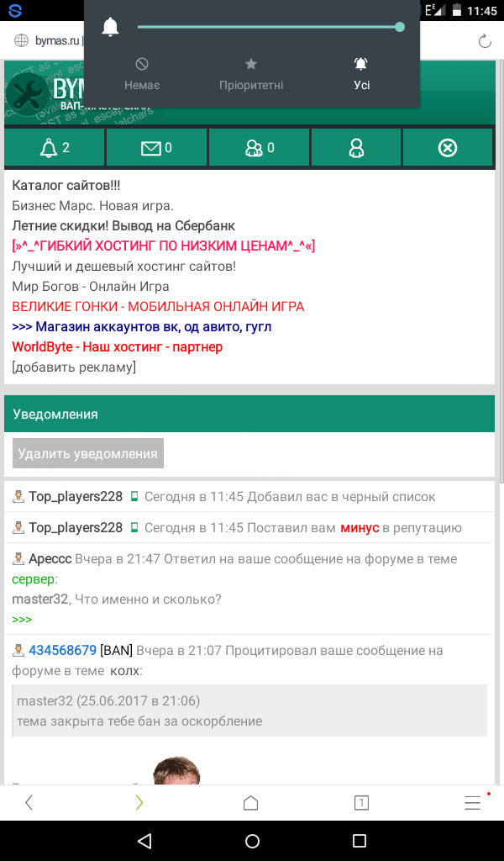The width and height of the screenshot is (504, 861).
Task: Open browser hamburger menu icon
Action: click(x=472, y=803)
